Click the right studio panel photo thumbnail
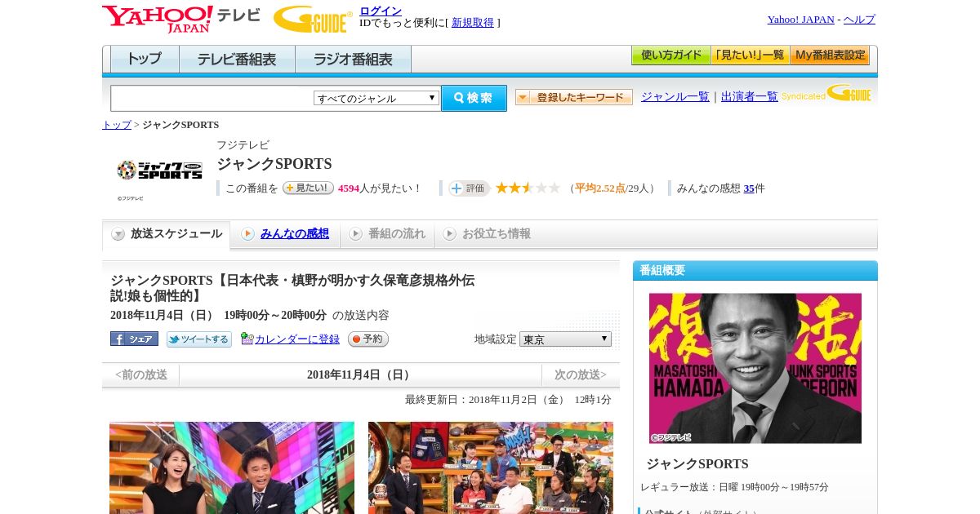Viewport: 980px width, 514px height. (x=491, y=467)
